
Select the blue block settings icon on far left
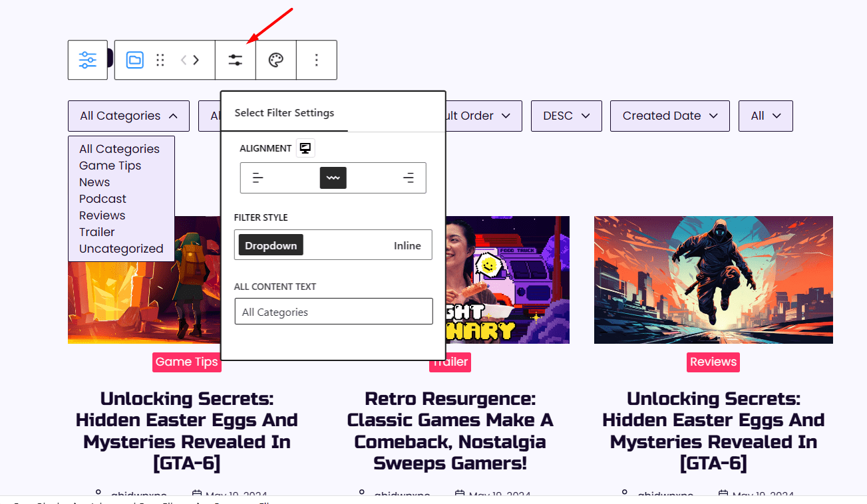coord(87,59)
